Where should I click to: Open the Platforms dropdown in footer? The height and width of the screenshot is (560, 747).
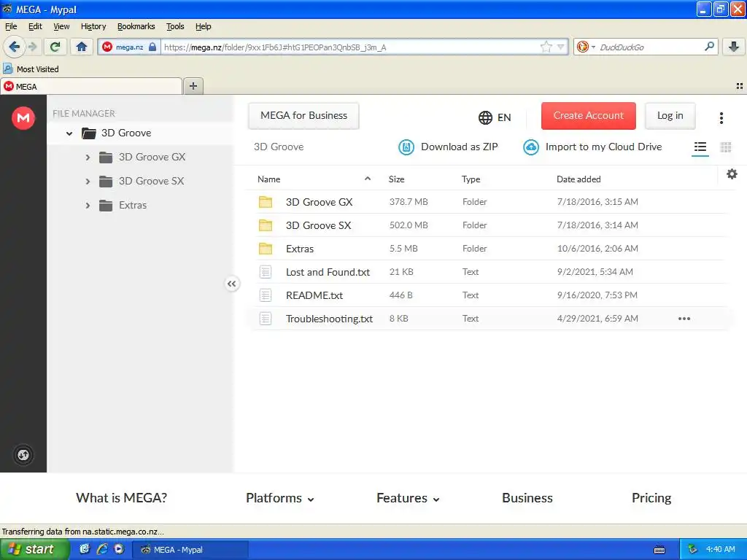[x=279, y=498]
